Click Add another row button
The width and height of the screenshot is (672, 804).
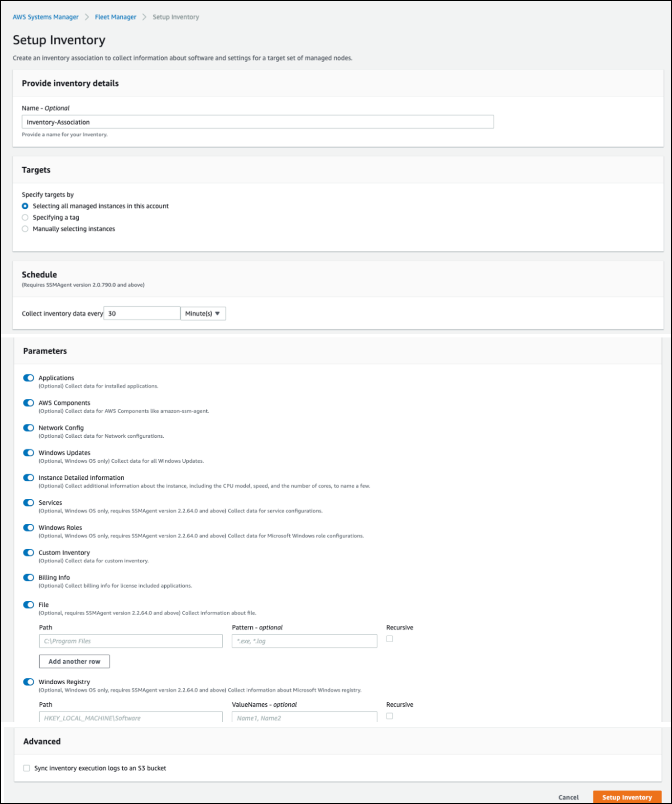click(x=74, y=661)
